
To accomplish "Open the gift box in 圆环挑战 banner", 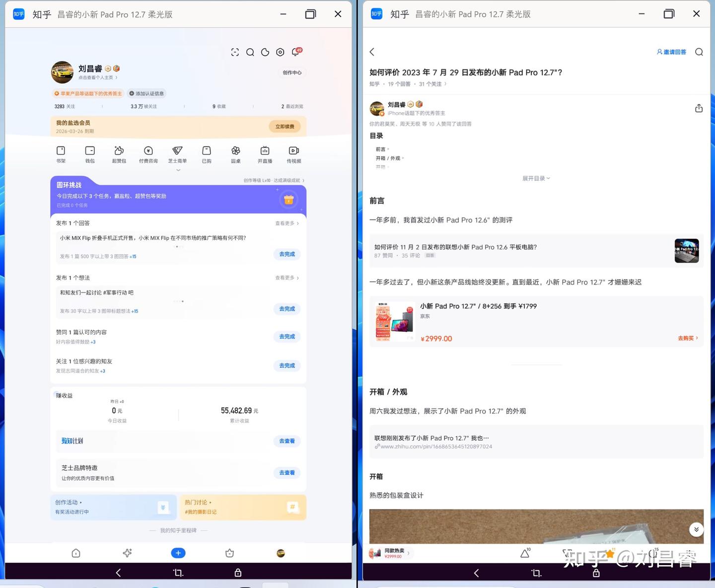I will click(288, 200).
